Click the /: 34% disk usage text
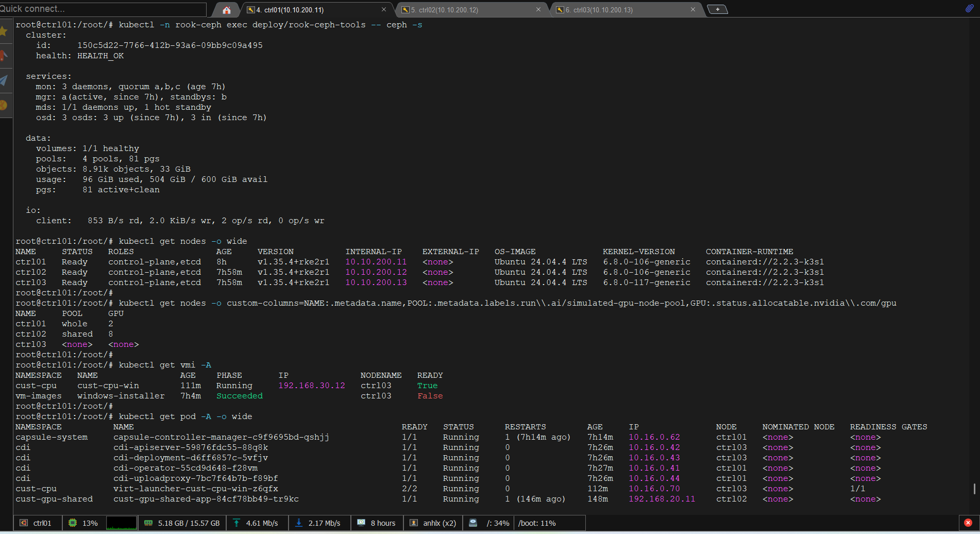The height and width of the screenshot is (534, 980). pyautogui.click(x=498, y=523)
